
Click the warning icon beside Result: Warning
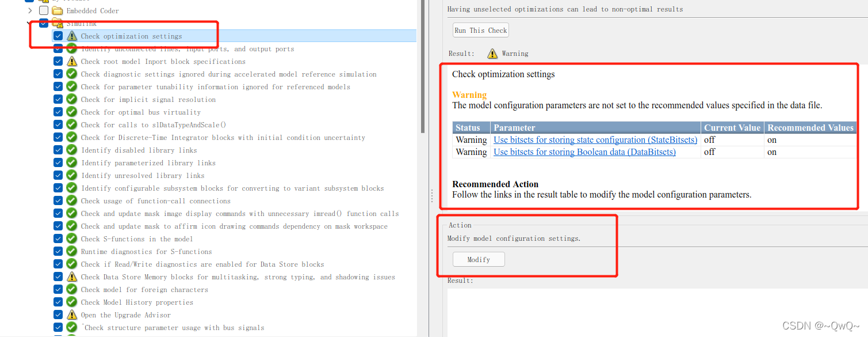coord(492,53)
